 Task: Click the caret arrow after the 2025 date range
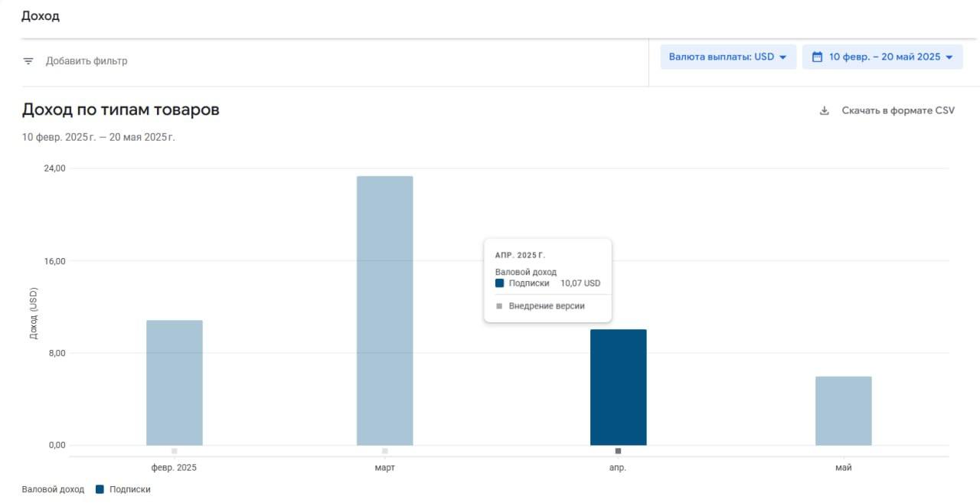(x=949, y=57)
